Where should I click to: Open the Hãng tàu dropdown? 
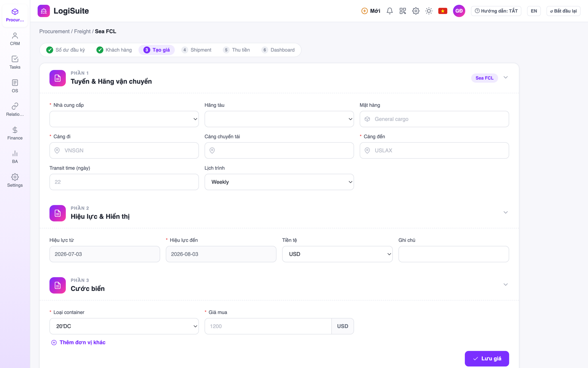tap(279, 119)
